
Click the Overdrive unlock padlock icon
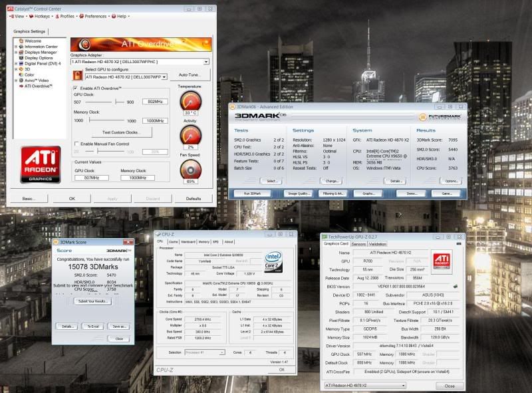[x=78, y=75]
